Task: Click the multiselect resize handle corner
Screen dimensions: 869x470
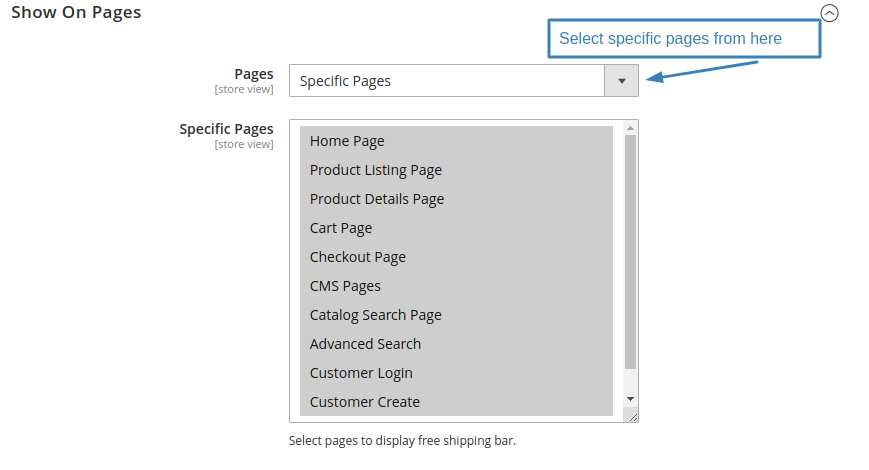Action: coord(632,416)
